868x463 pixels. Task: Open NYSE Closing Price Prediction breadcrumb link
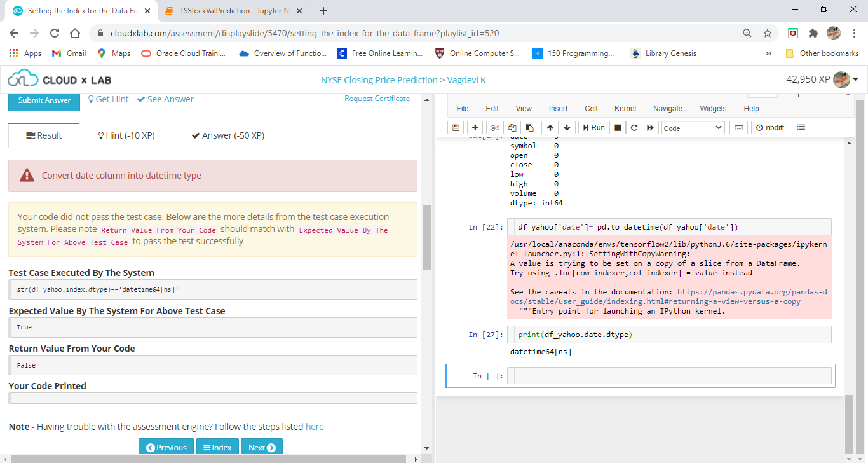(x=379, y=80)
